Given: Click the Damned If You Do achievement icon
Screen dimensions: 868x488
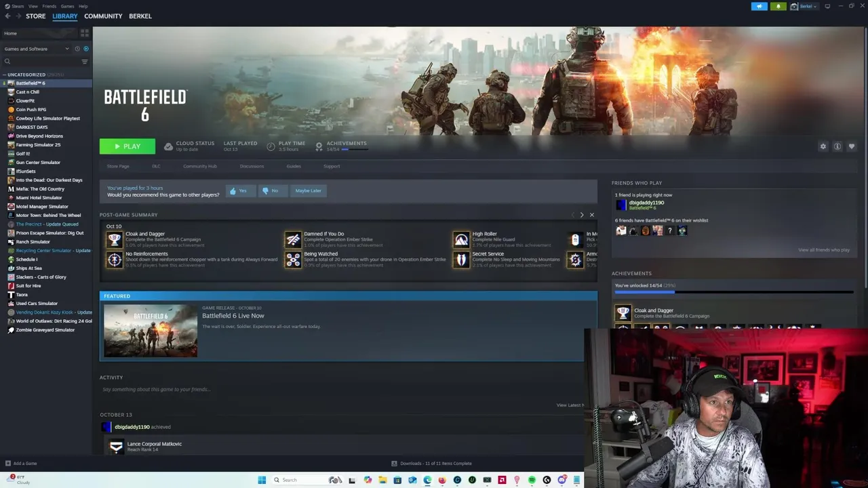Looking at the screenshot, I should point(293,239).
